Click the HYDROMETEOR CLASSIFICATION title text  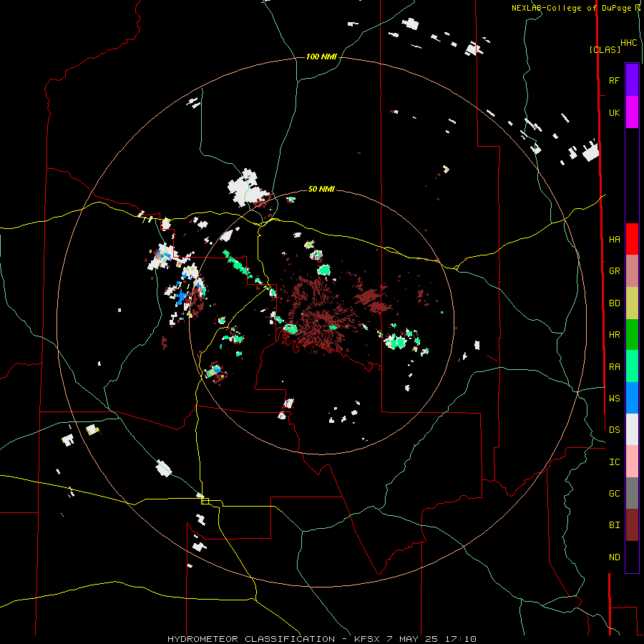pos(251,639)
